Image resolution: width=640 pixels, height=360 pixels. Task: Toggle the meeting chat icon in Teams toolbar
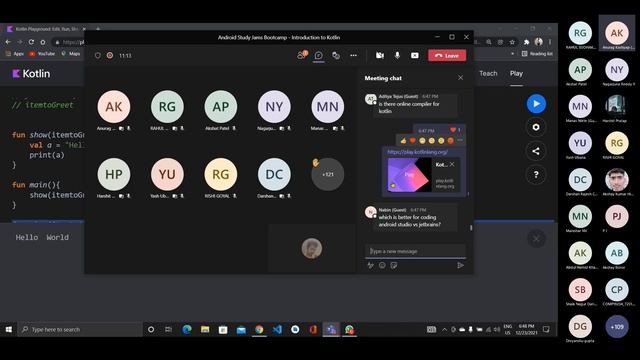pyautogui.click(x=319, y=55)
